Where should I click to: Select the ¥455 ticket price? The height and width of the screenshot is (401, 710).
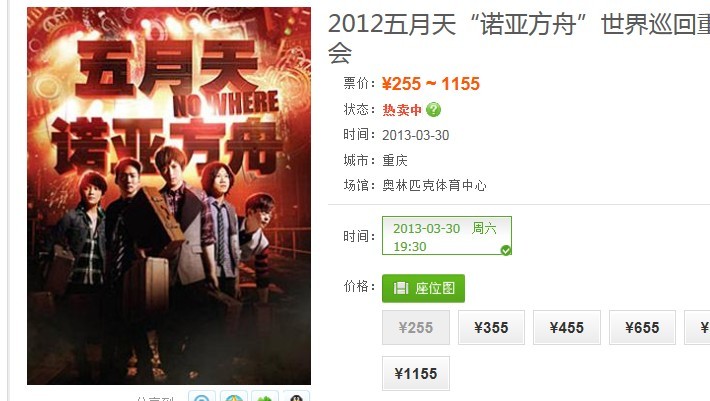(x=567, y=328)
